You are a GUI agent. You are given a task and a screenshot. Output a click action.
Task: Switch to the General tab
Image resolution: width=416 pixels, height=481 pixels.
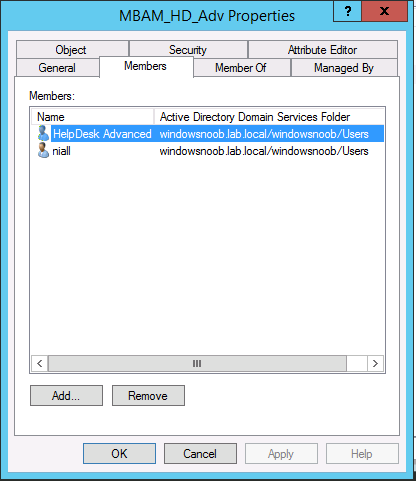pos(57,68)
